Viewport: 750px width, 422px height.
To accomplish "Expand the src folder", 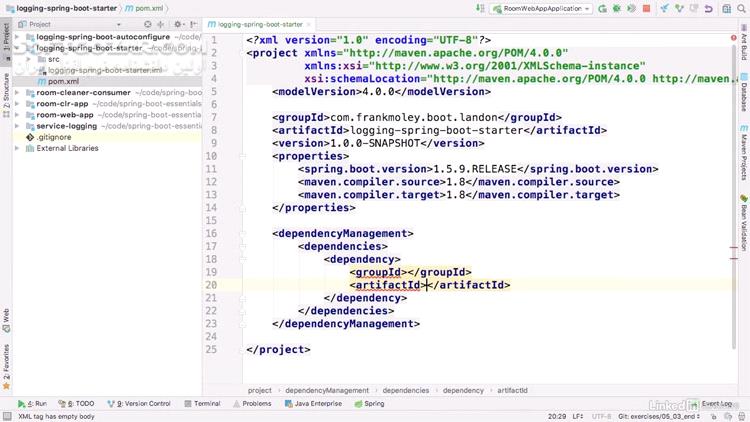I will tap(29, 59).
